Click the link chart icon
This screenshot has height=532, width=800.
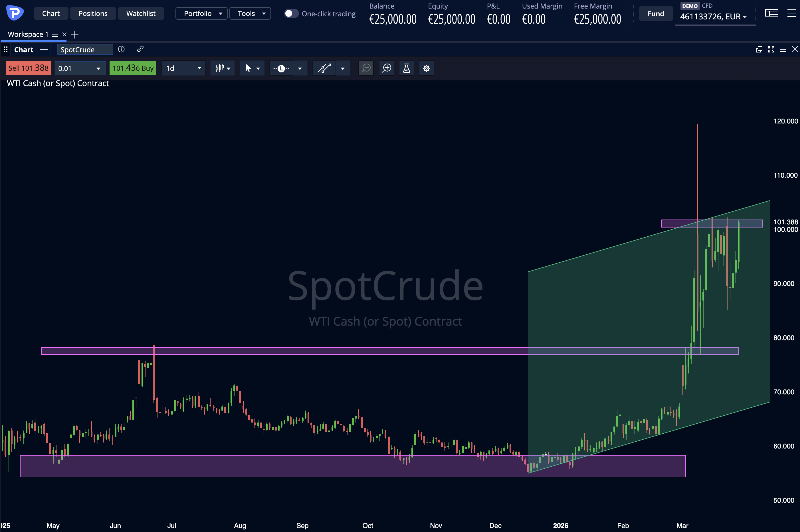pyautogui.click(x=140, y=49)
